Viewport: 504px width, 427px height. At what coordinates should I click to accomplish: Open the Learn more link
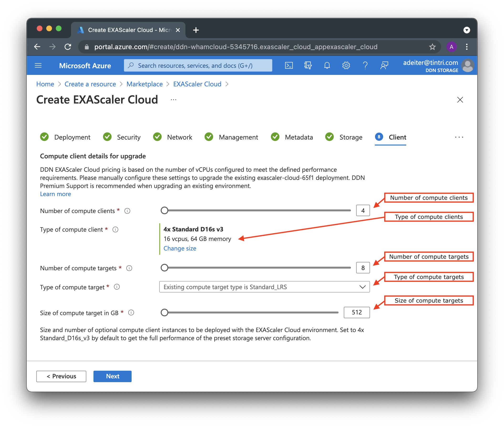tap(55, 194)
